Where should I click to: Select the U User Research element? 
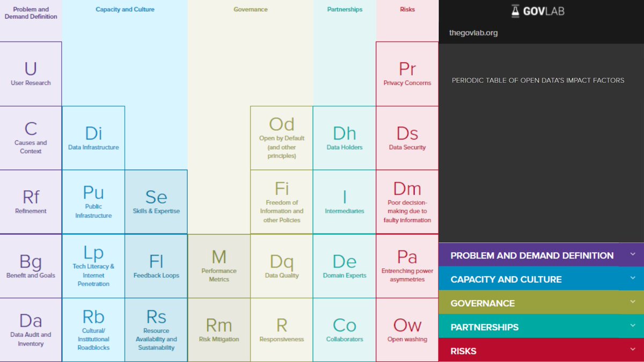[x=31, y=72]
